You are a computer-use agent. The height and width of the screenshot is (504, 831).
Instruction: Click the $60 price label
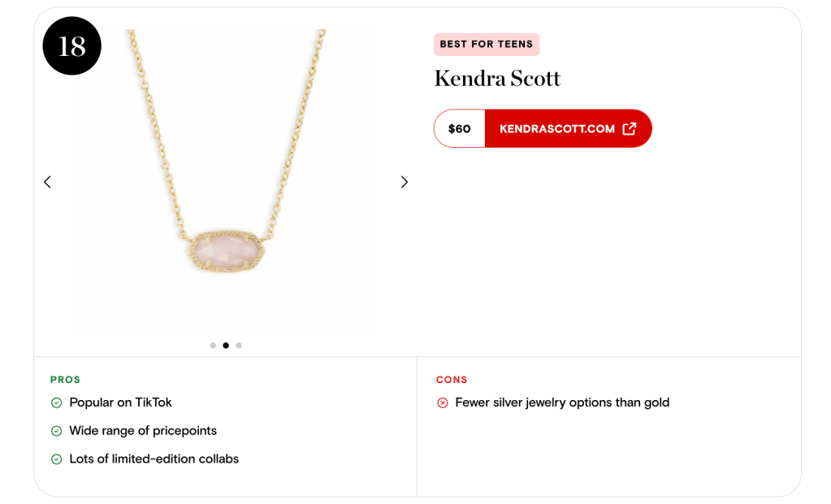pyautogui.click(x=460, y=128)
